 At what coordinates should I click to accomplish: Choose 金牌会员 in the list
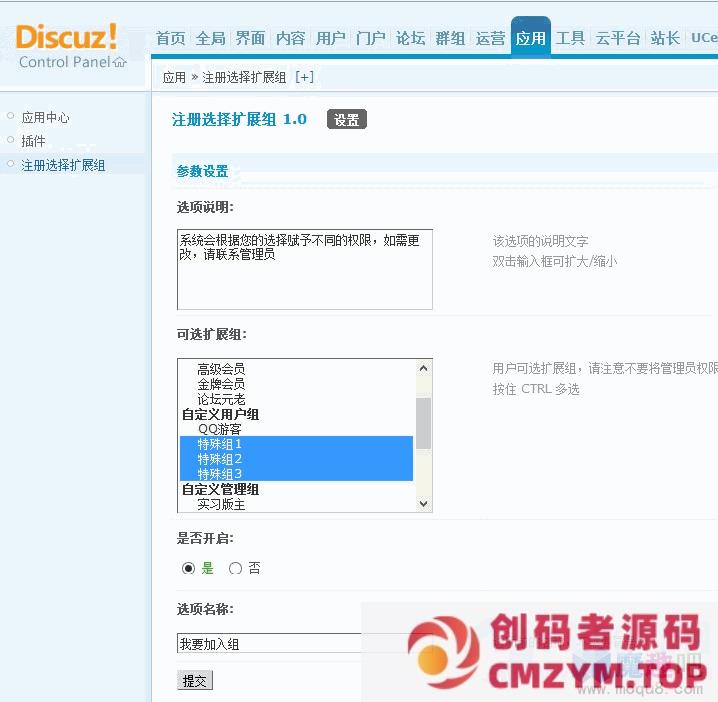pyautogui.click(x=221, y=384)
